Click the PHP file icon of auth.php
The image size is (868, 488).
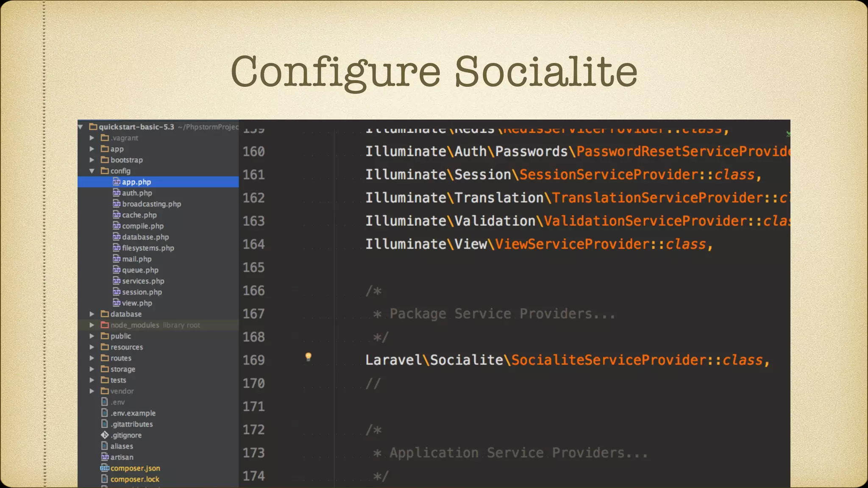pyautogui.click(x=117, y=192)
